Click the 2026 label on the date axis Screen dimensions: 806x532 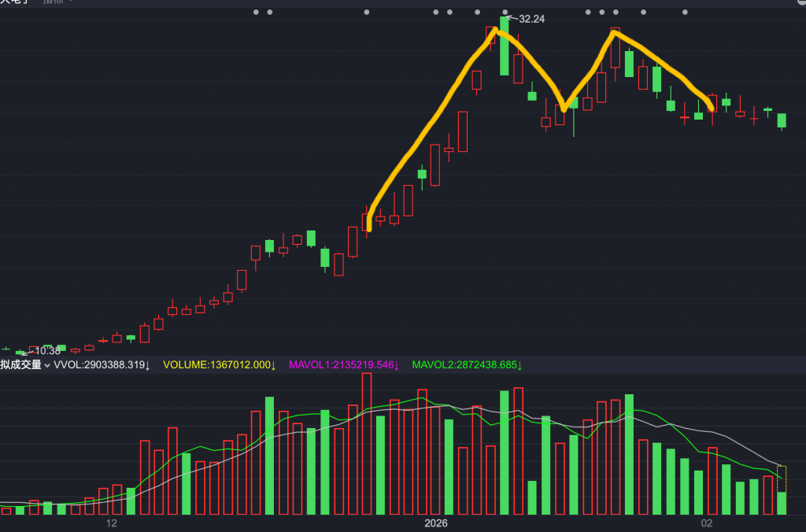435,523
